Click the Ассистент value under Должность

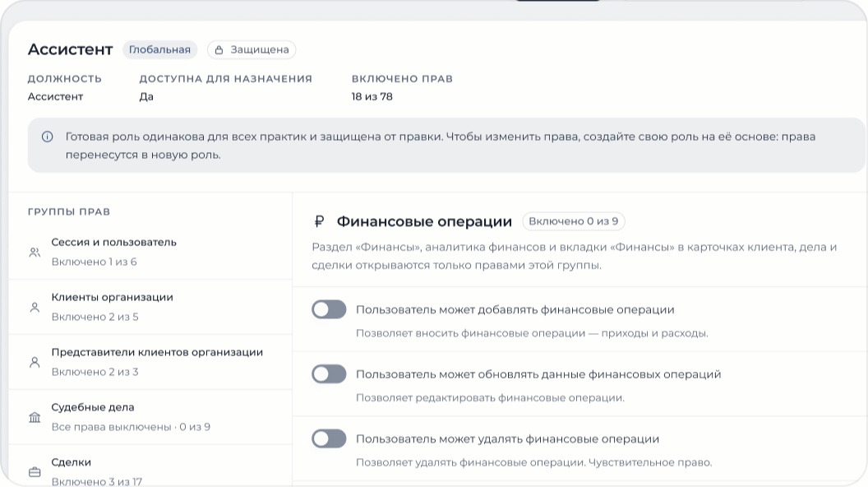[55, 96]
